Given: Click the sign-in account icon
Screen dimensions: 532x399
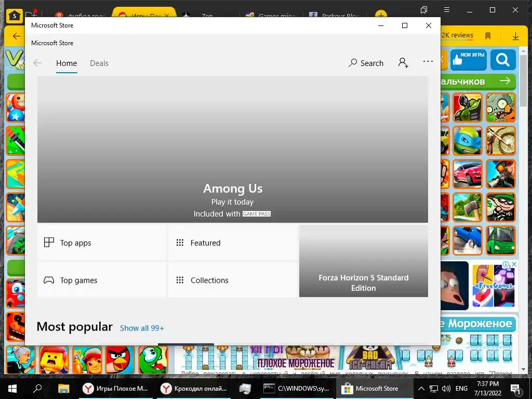Looking at the screenshot, I should 403,63.
